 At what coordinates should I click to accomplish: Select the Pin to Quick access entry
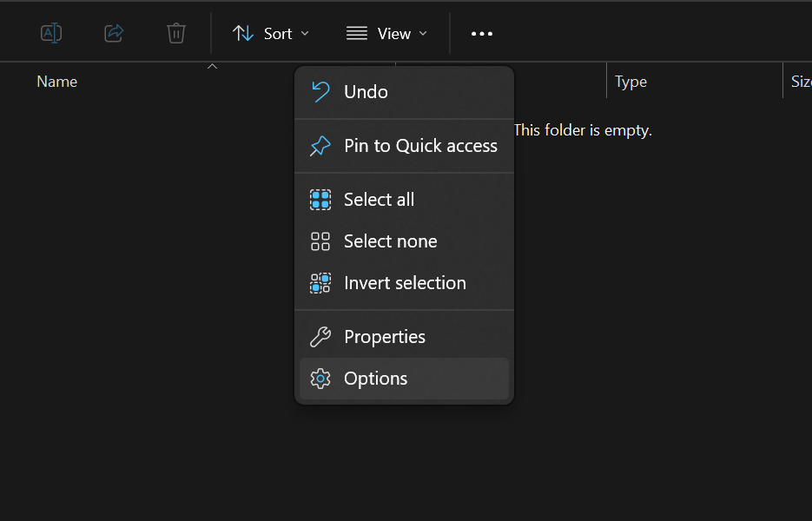pyautogui.click(x=404, y=146)
